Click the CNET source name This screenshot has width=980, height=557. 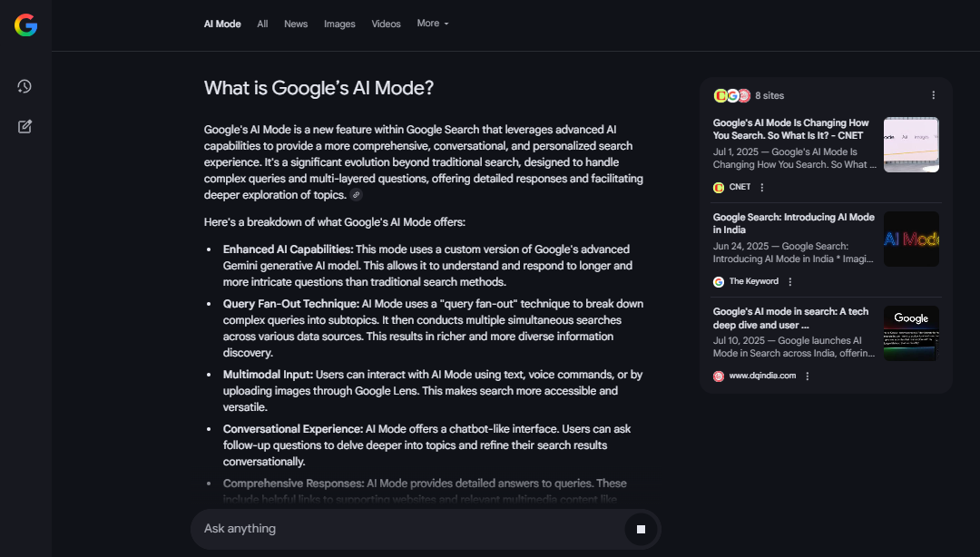[740, 187]
